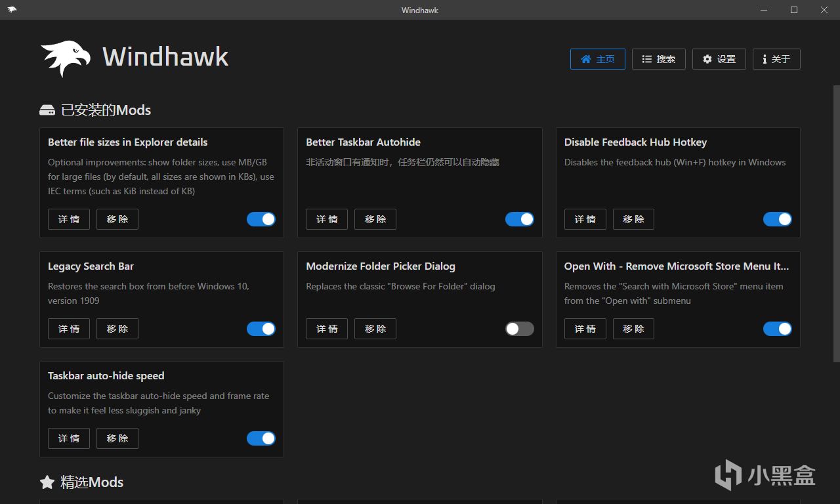Open 详情 for Disable Feedback Hub Hotkey
840x504 pixels.
[585, 219]
